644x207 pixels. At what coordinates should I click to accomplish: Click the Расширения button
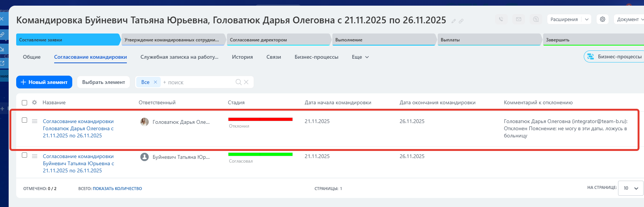[x=564, y=19]
